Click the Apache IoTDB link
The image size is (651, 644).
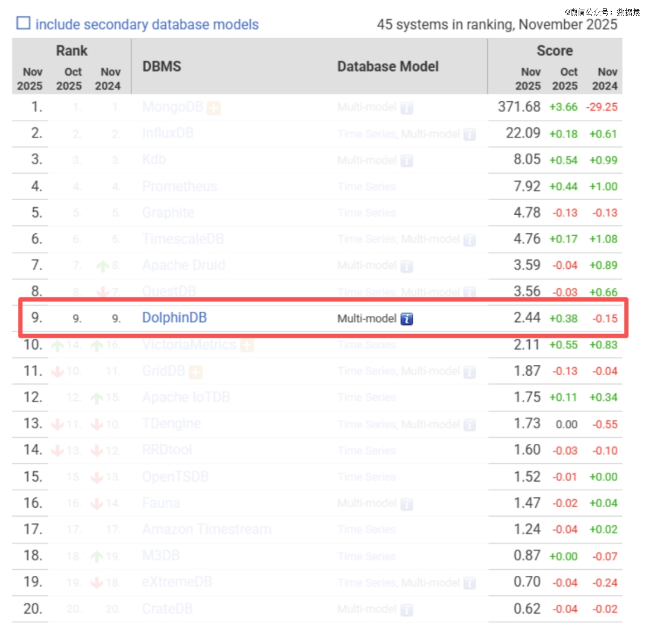pyautogui.click(x=186, y=397)
